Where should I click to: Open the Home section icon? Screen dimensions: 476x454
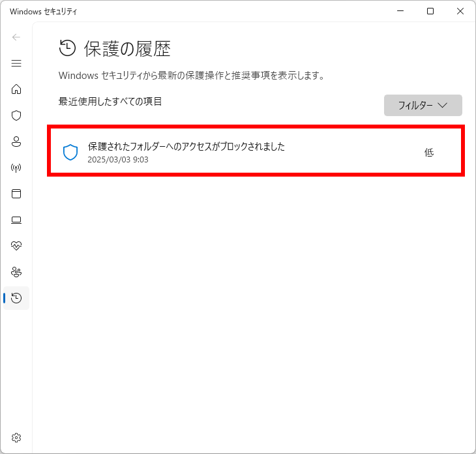click(16, 89)
